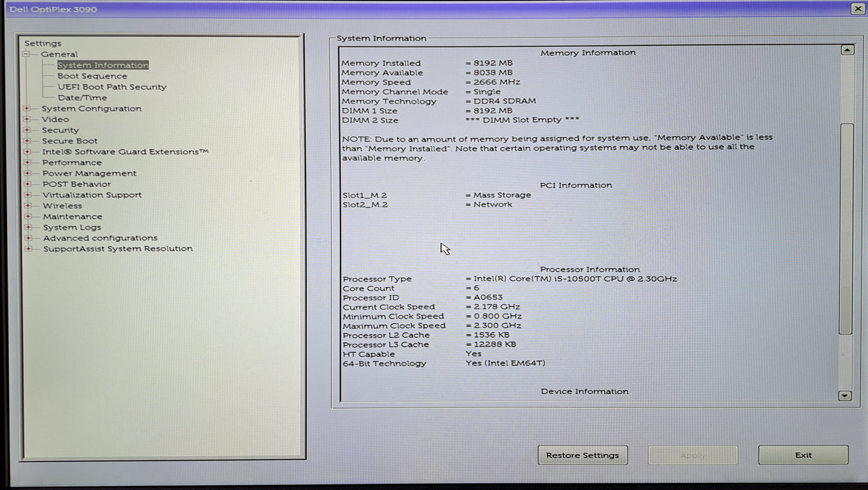The image size is (868, 490).
Task: Click the scroll up arrow
Action: 847,50
